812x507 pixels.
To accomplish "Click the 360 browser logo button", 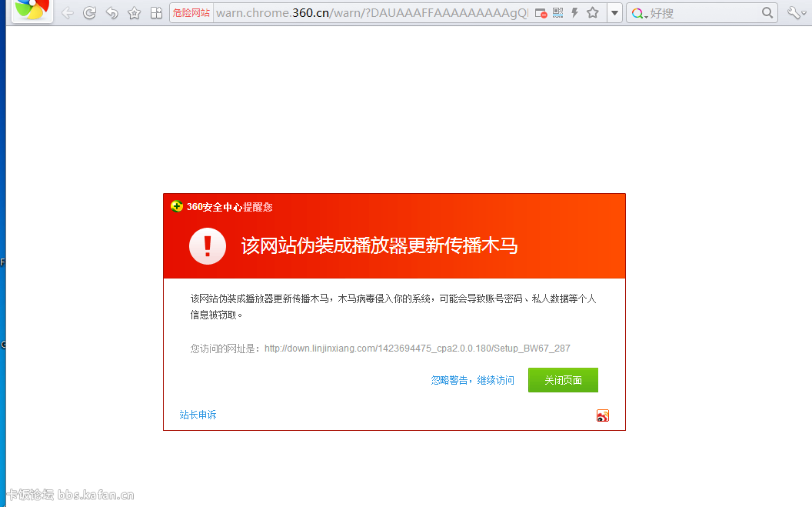I will (x=32, y=10).
